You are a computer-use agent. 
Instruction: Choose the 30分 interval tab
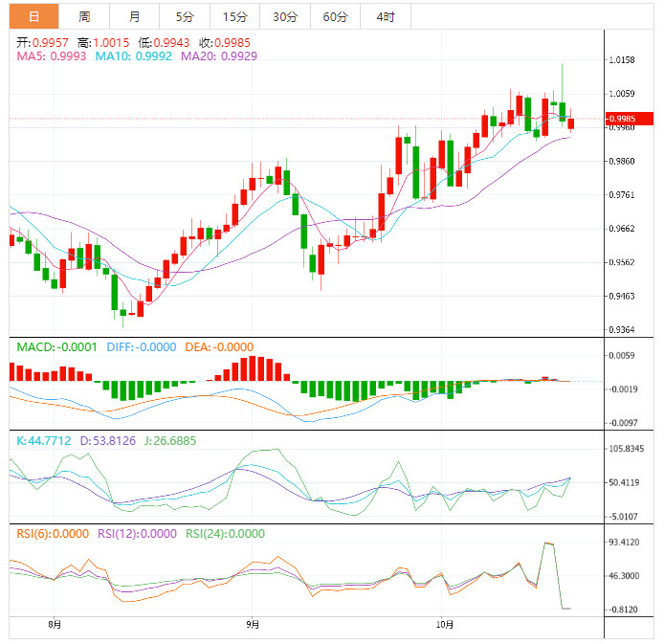coord(284,16)
